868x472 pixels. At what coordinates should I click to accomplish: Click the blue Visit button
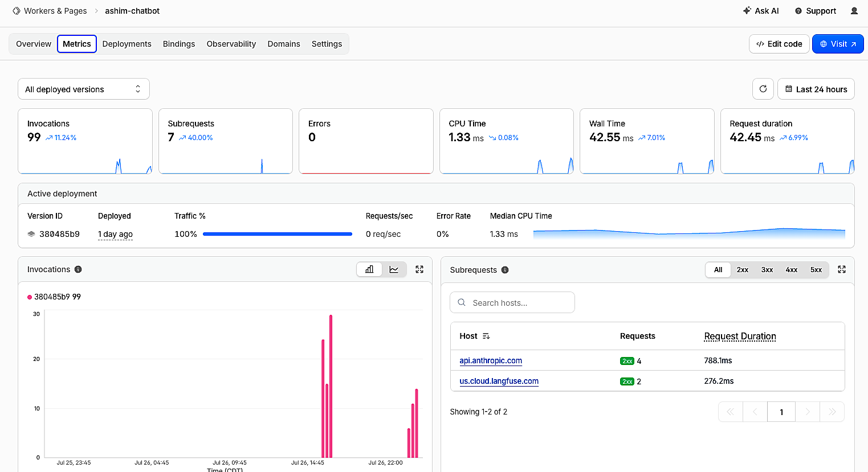pyautogui.click(x=838, y=44)
